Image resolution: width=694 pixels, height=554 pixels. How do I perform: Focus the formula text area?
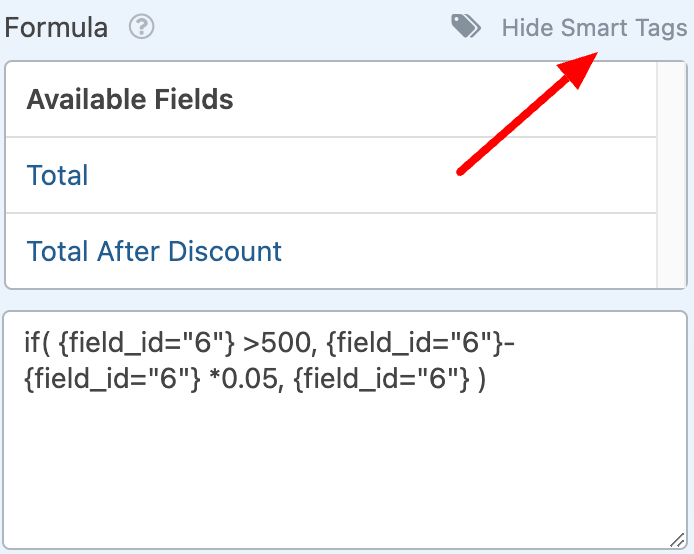pyautogui.click(x=345, y=430)
